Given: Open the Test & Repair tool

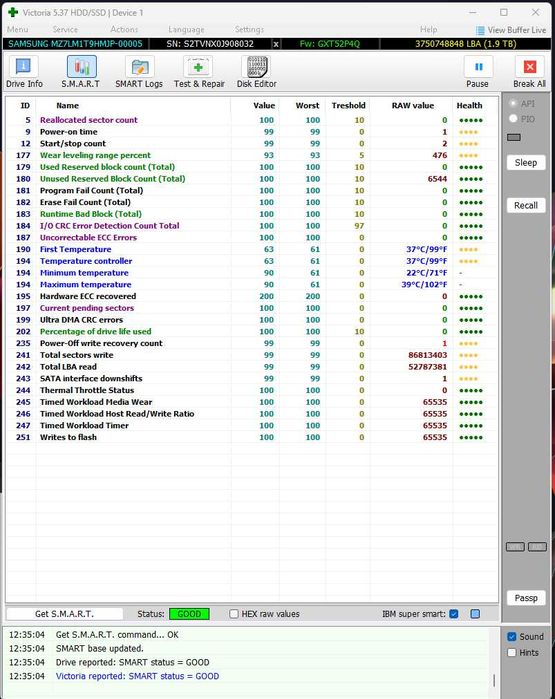Looking at the screenshot, I should (198, 67).
